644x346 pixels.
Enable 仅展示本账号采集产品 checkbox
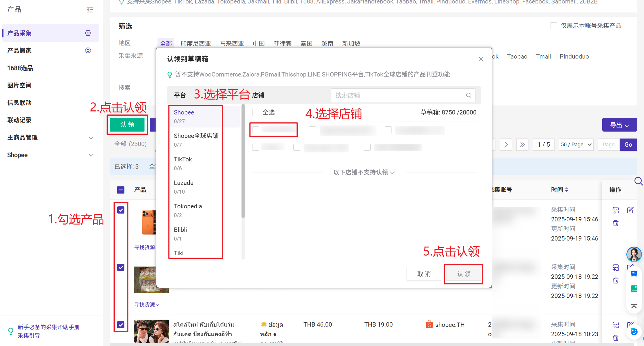point(553,26)
